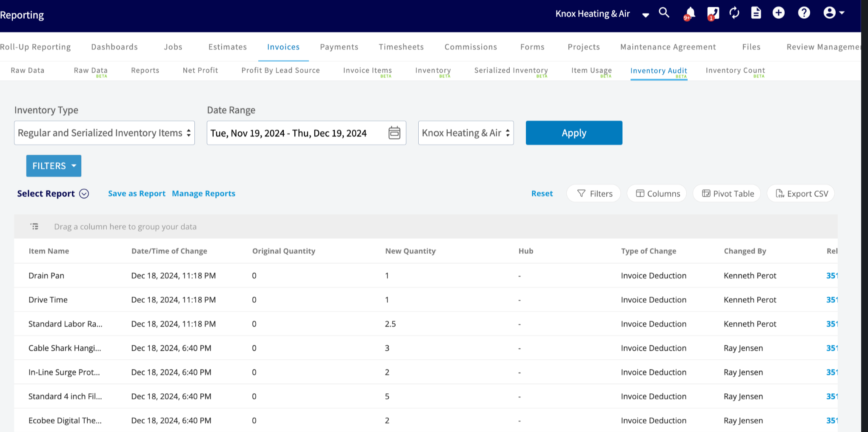Open the Forms tab
This screenshot has width=868, height=432.
532,47
